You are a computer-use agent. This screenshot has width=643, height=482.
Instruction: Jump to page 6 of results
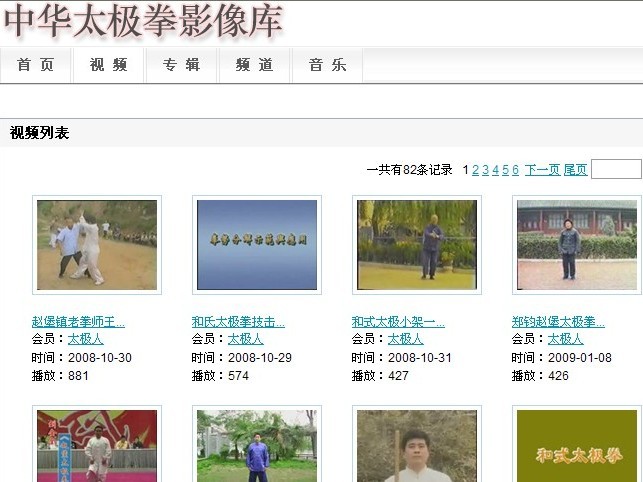pyautogui.click(x=516, y=170)
